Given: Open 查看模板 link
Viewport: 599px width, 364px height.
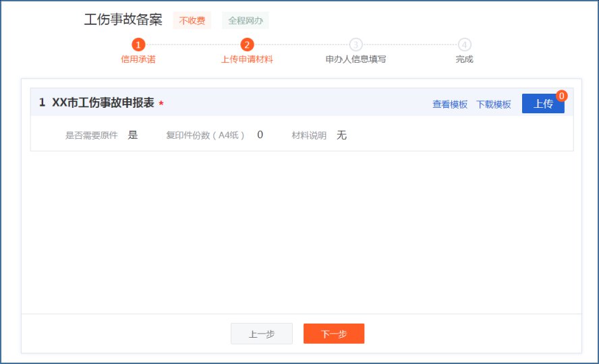Looking at the screenshot, I should [450, 104].
